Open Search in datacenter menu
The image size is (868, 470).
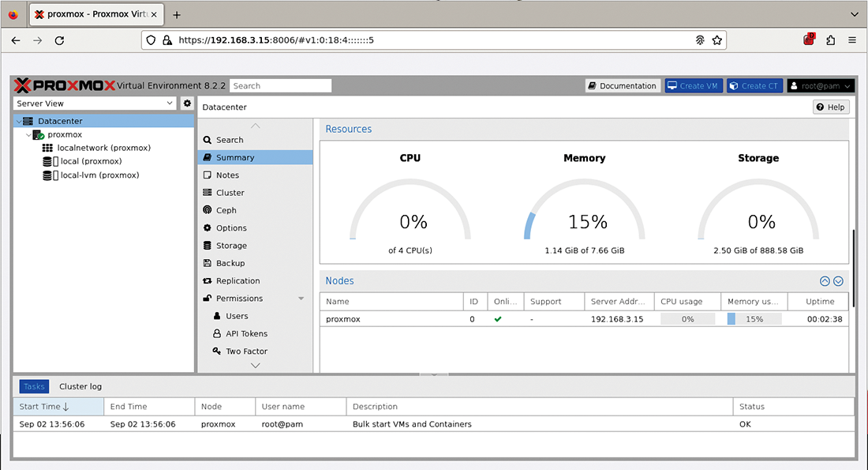pos(255,141)
